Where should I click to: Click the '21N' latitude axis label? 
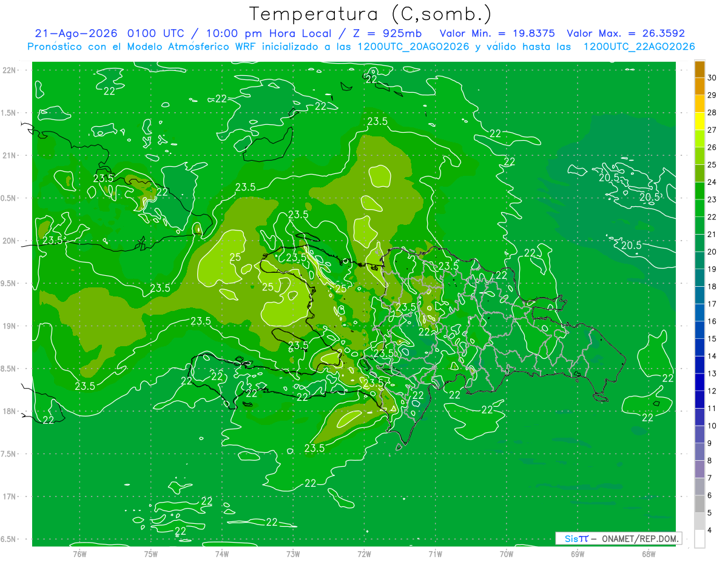[10, 155]
